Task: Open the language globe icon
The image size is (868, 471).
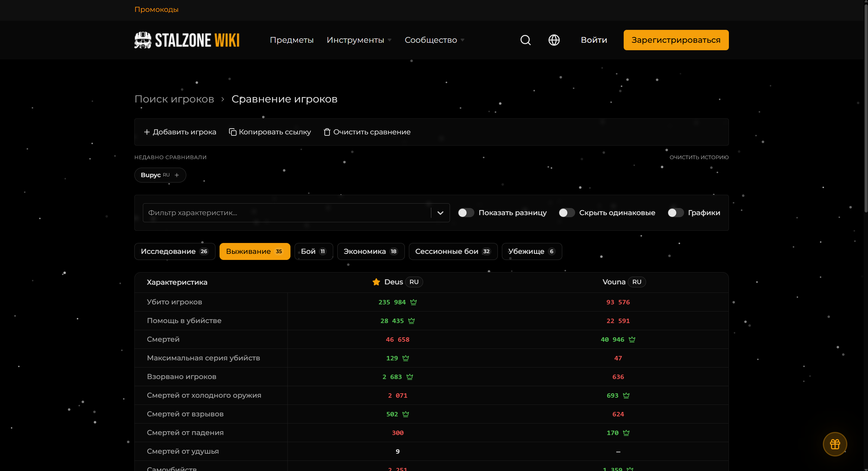Action: pos(554,40)
